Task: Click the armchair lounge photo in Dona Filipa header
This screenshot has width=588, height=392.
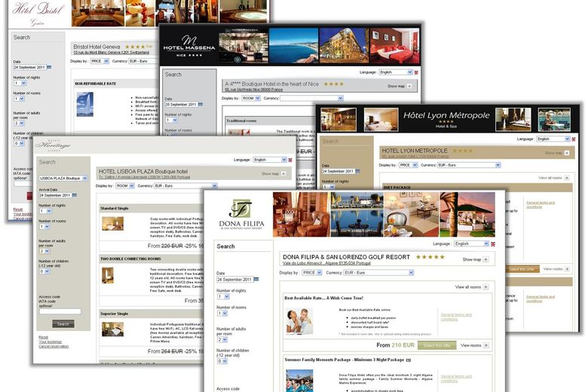Action: (301, 215)
